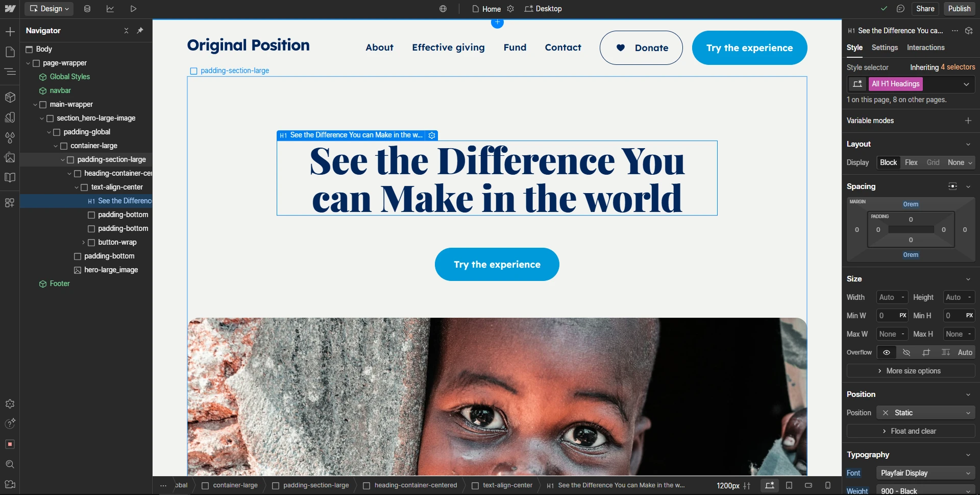The width and height of the screenshot is (980, 495).
Task: Select hero-large_image in Navigator
Action: pyautogui.click(x=111, y=270)
